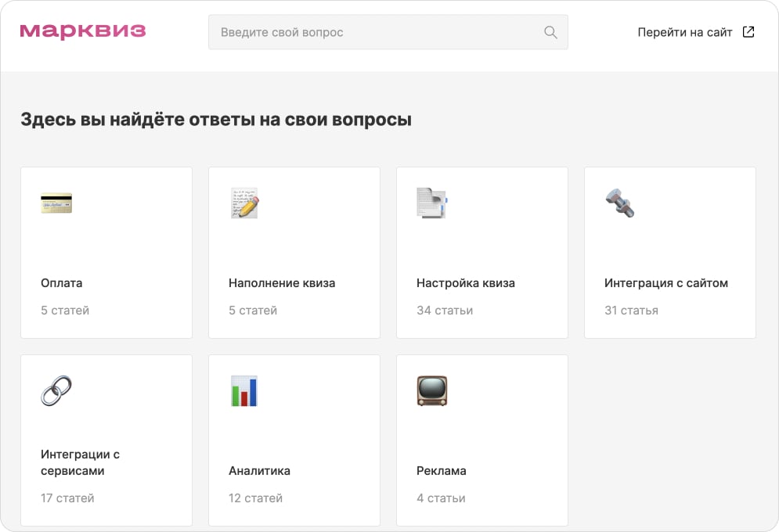Open the Марквиз logo on the header

click(x=83, y=31)
